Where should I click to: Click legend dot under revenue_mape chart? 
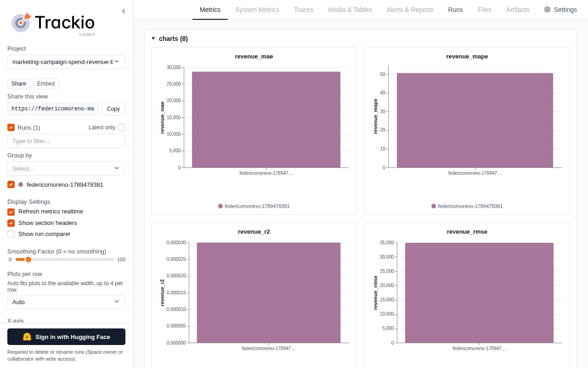[x=434, y=206]
